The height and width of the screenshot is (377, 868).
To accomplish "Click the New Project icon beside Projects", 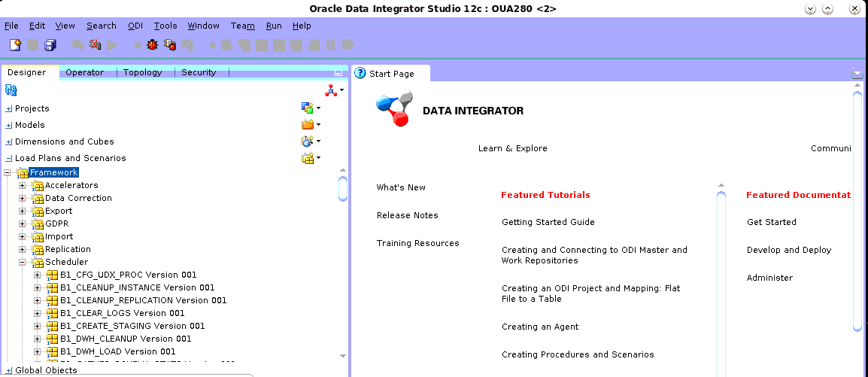I will point(307,108).
